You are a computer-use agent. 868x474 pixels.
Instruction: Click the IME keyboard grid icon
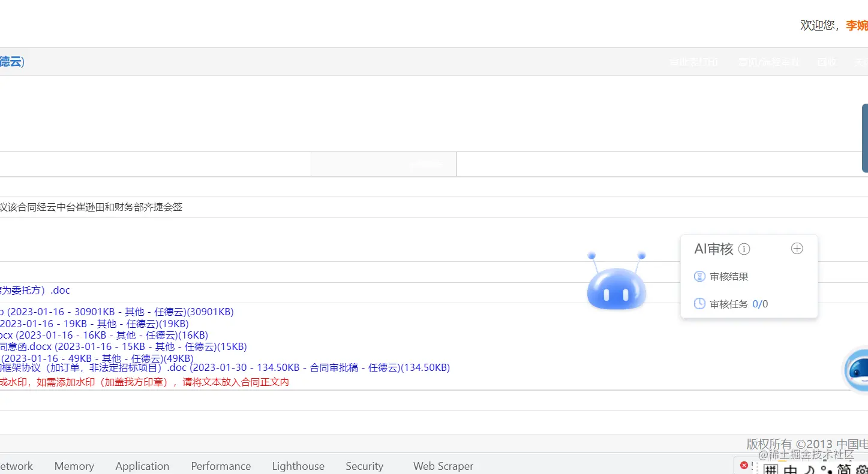(x=770, y=470)
